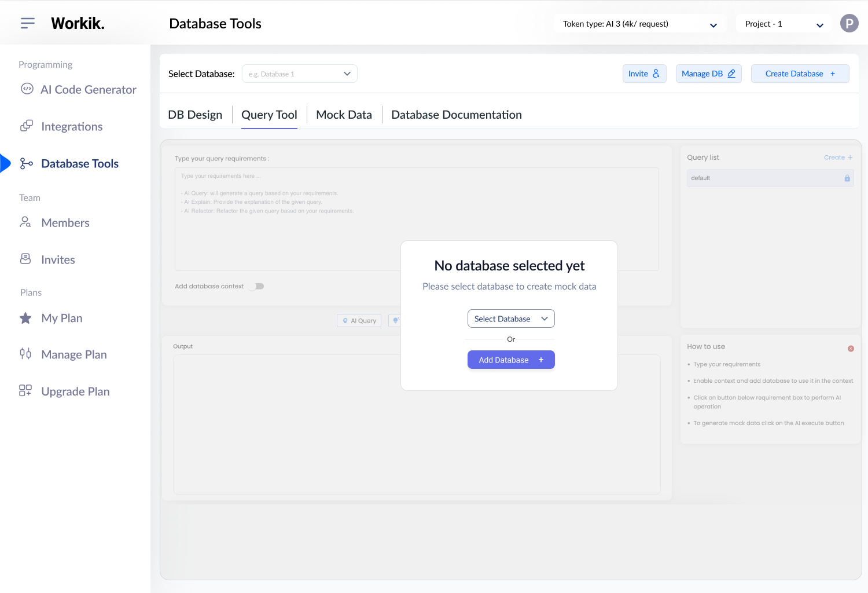The image size is (868, 593).
Task: Select the AI Code Generator tool
Action: coord(88,89)
